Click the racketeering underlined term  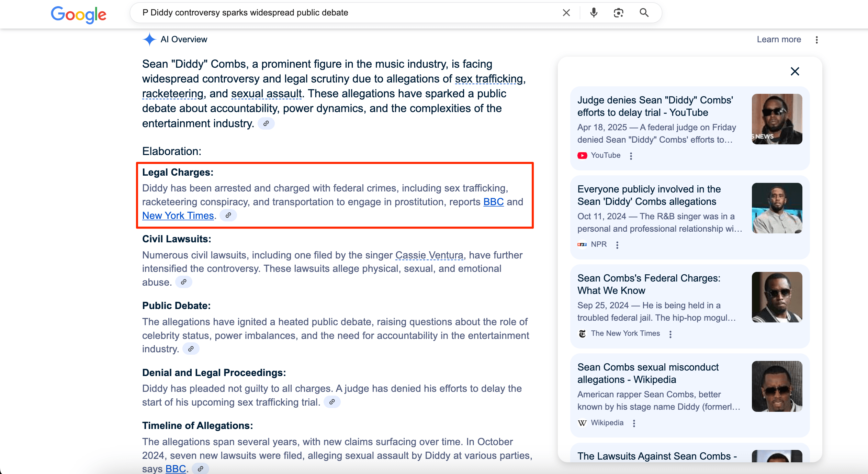[x=173, y=94]
